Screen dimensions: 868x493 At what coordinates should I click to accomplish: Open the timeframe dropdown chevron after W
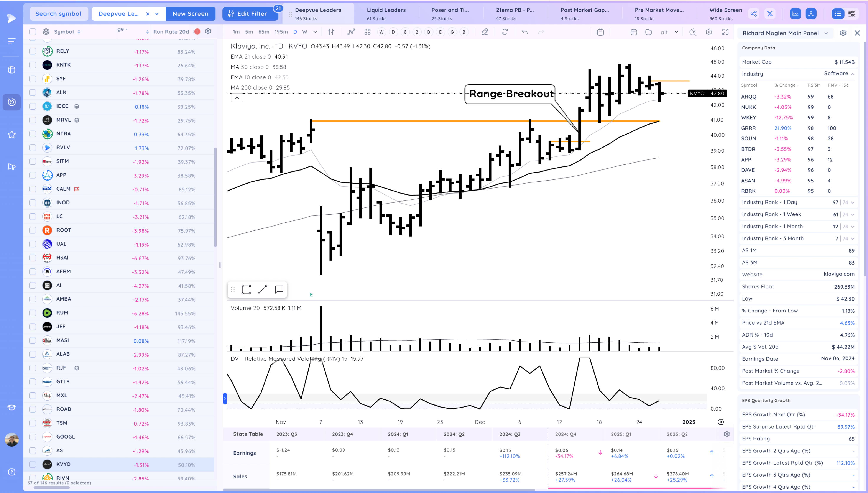(x=315, y=32)
